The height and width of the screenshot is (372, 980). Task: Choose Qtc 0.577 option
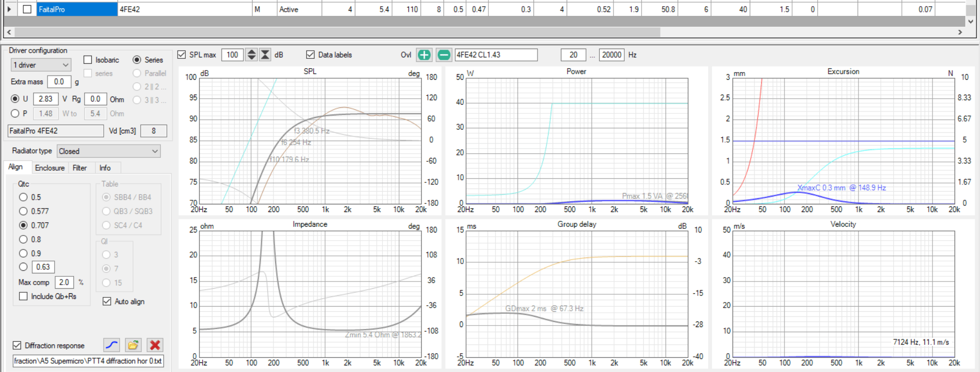23,211
